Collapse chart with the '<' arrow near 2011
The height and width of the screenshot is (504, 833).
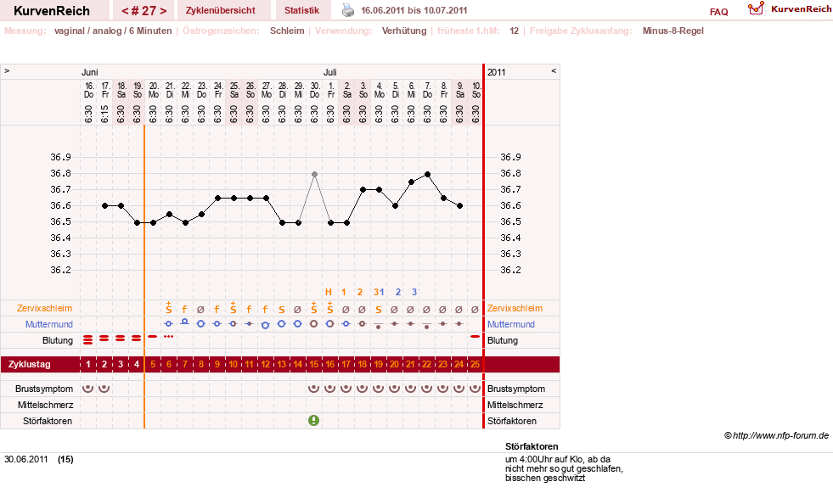(x=554, y=70)
